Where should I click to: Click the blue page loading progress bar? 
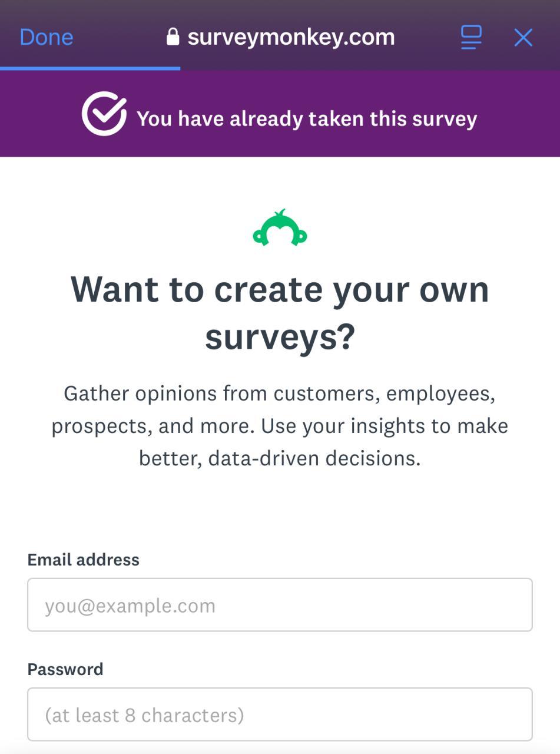pyautogui.click(x=90, y=68)
